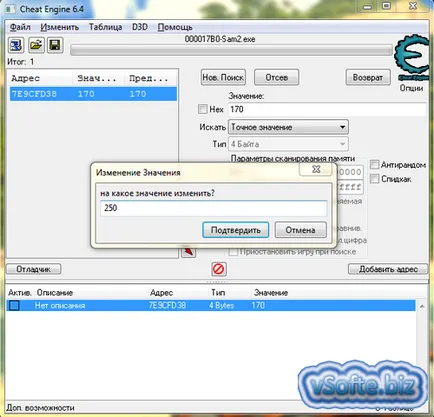Click Доп. возможности in the status bar
This screenshot has width=434, height=417.
40,408
